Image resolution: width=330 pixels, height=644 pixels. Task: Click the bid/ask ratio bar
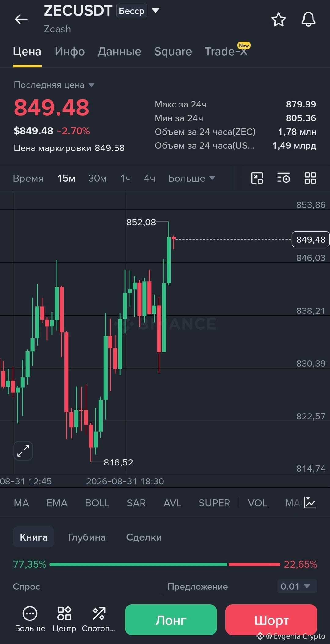click(165, 564)
